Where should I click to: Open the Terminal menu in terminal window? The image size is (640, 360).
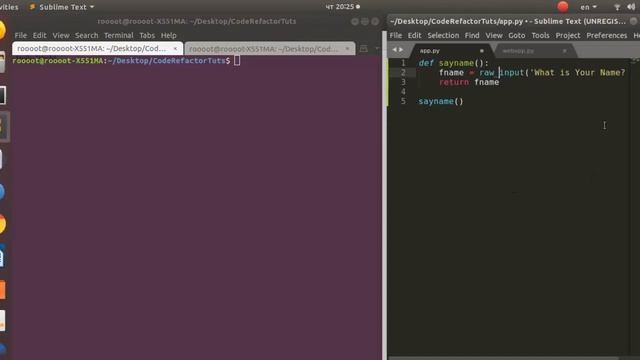click(x=118, y=36)
